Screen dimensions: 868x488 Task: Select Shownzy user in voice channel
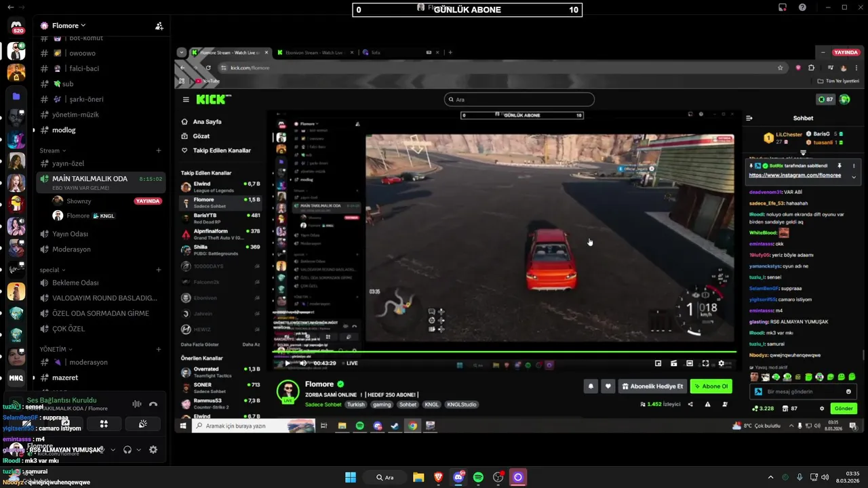coord(106,201)
